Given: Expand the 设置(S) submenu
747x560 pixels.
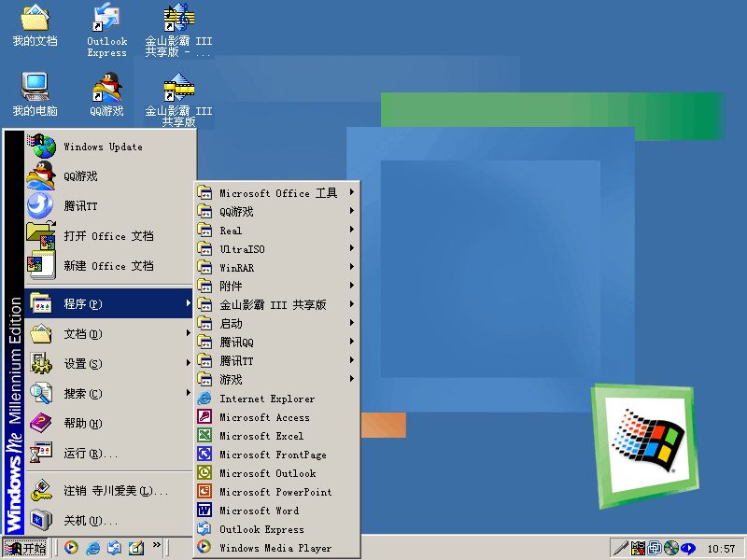Looking at the screenshot, I should 109,363.
